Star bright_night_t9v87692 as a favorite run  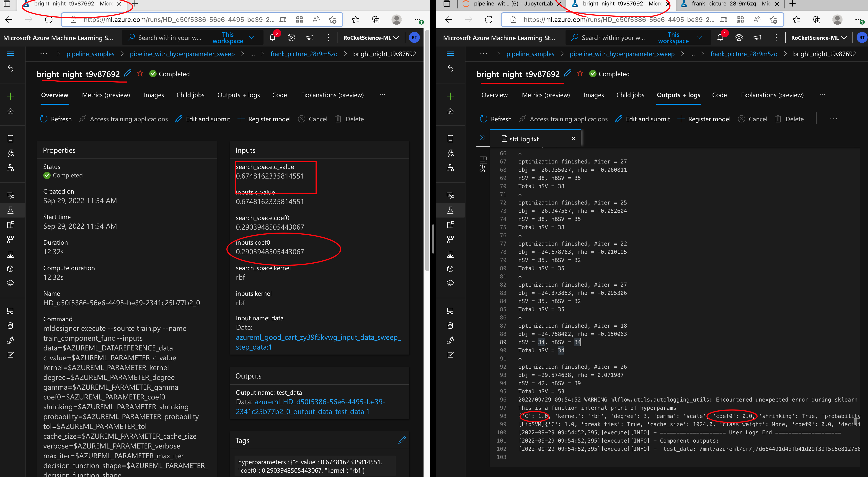[140, 73]
